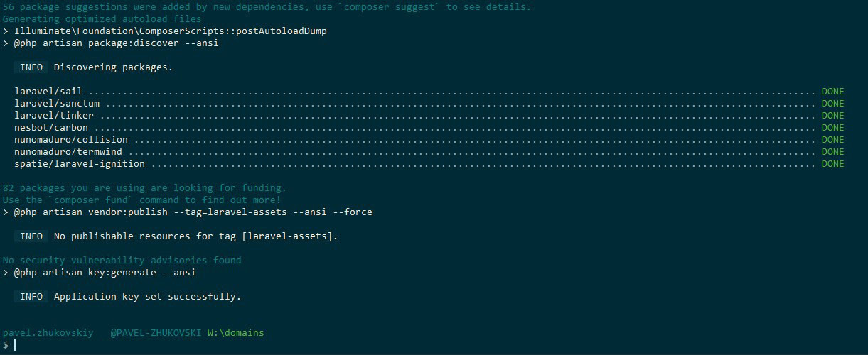The width and height of the screenshot is (868, 355).
Task: Click the command prompt cursor after $
Action: point(14,345)
